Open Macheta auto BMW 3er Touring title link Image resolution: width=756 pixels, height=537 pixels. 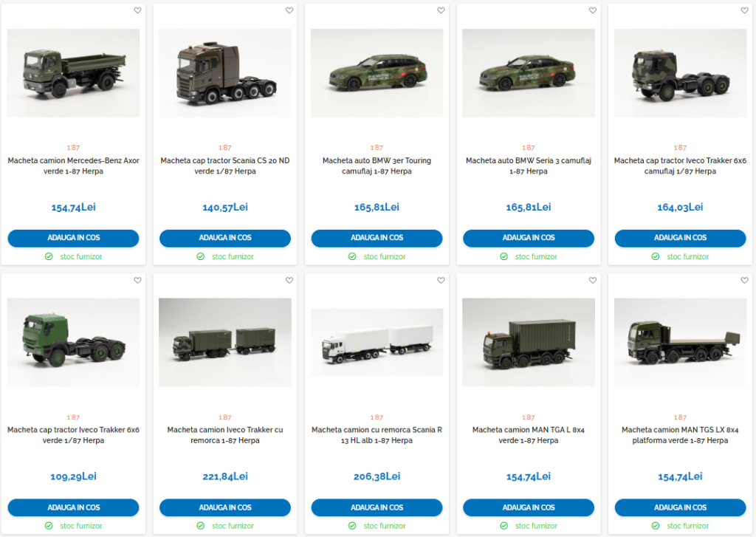377,165
